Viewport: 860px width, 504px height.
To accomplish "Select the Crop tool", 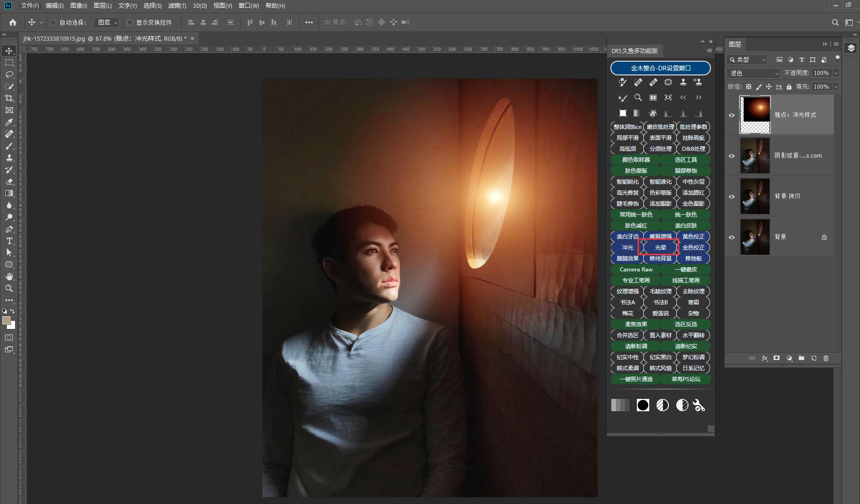I will click(x=9, y=98).
